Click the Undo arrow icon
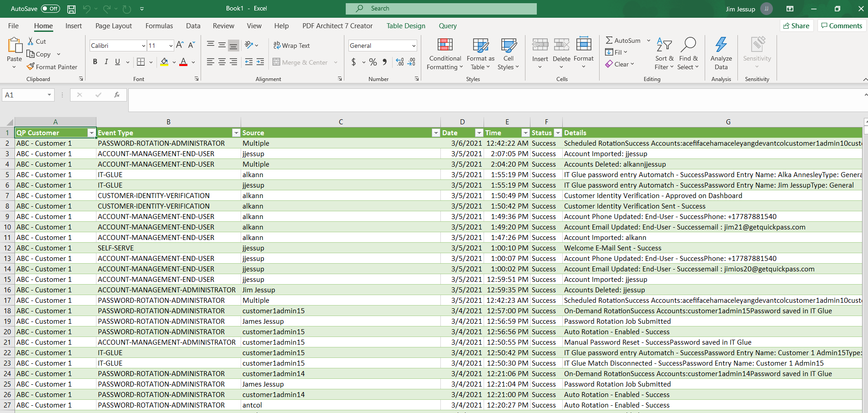 pos(86,9)
